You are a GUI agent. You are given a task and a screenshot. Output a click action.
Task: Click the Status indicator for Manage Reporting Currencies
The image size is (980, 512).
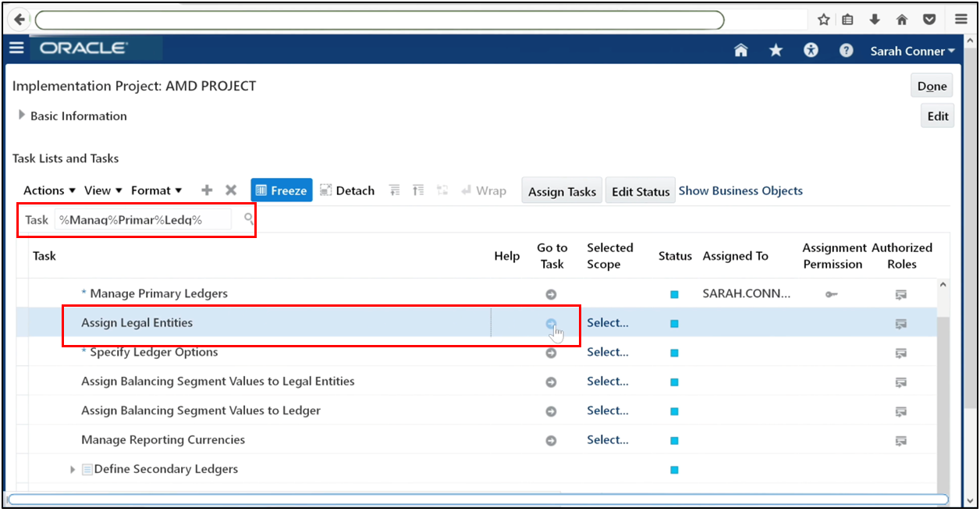click(x=674, y=439)
